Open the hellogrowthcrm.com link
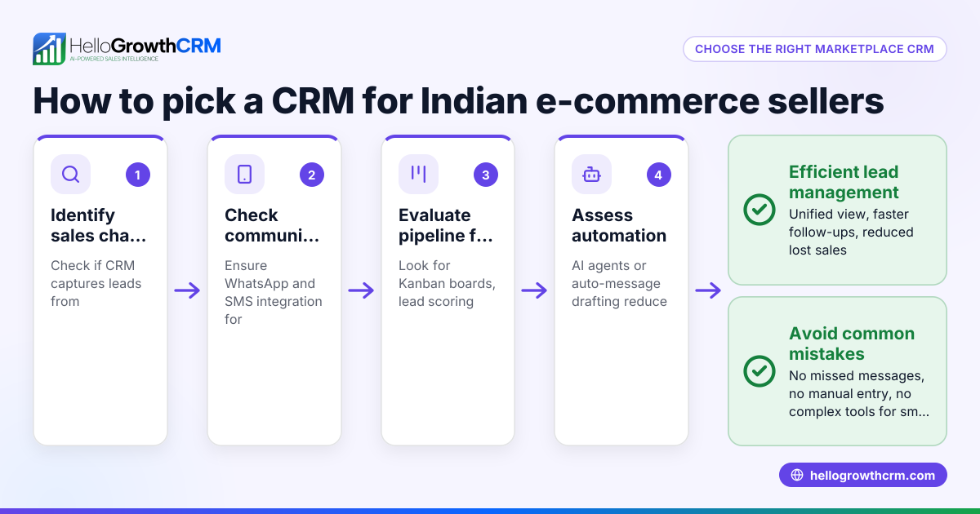The height and width of the screenshot is (514, 980). point(862,476)
